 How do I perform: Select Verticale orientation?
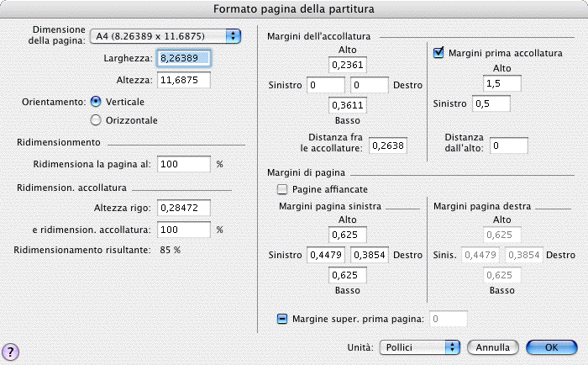pos(96,101)
